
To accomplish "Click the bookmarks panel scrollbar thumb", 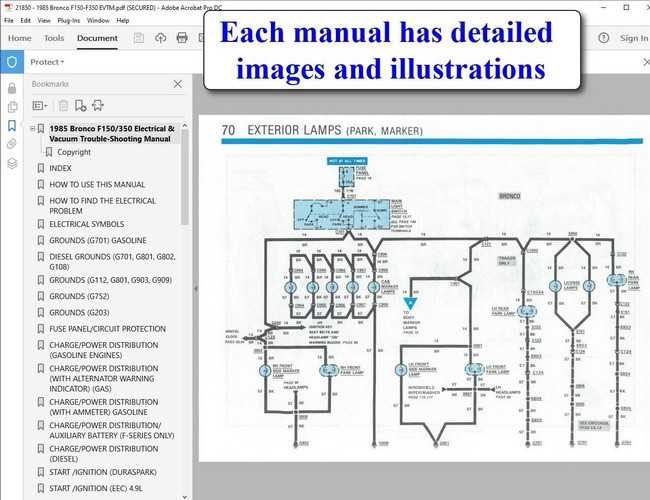I will pyautogui.click(x=185, y=177).
